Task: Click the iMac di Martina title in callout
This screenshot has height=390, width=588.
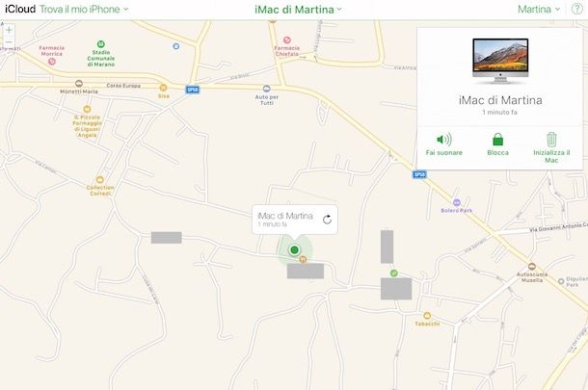Action: [285, 216]
